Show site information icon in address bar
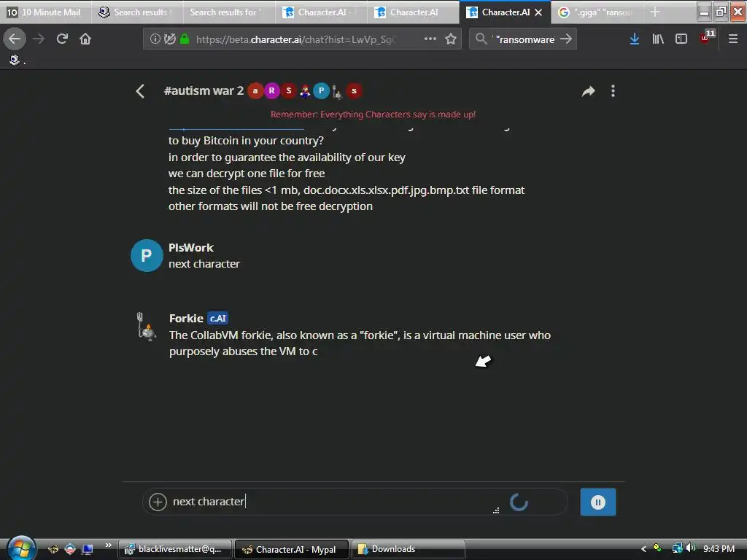 click(x=155, y=39)
